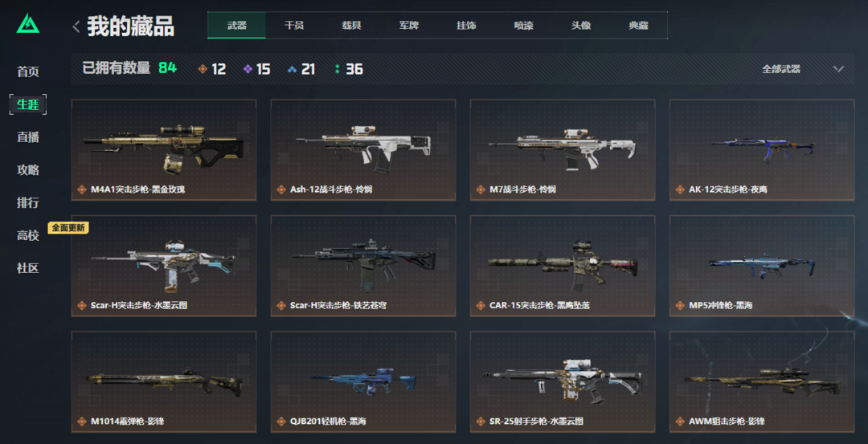The image size is (868, 444).
Task: Click the orange rarity diamond icon showing 12
Action: (x=203, y=69)
